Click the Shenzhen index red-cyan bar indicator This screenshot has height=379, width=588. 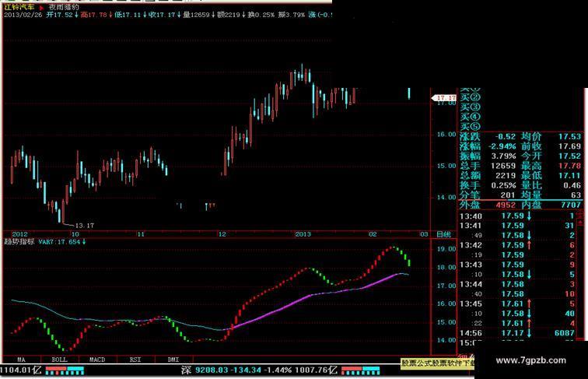[360, 370]
